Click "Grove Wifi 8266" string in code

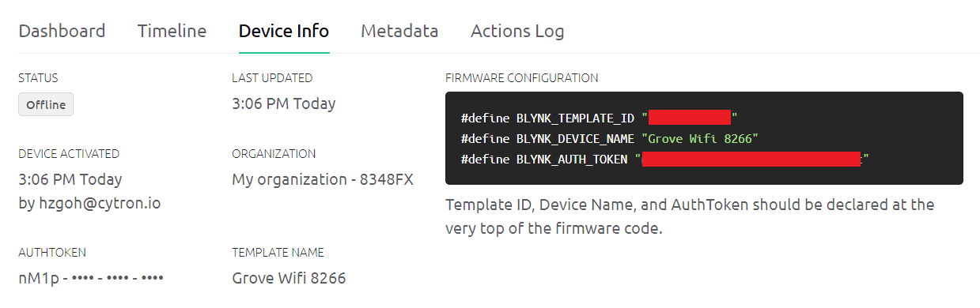(x=700, y=138)
